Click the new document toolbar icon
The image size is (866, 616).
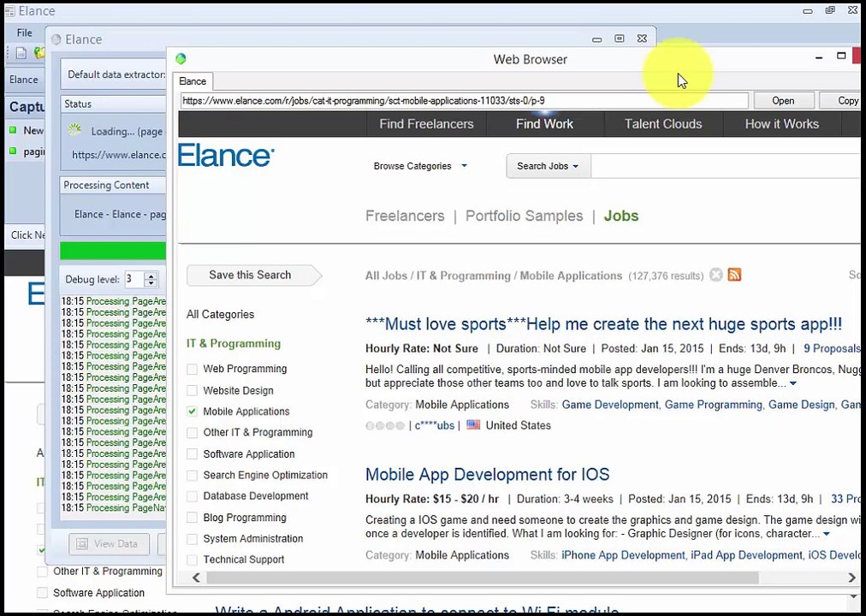22,53
